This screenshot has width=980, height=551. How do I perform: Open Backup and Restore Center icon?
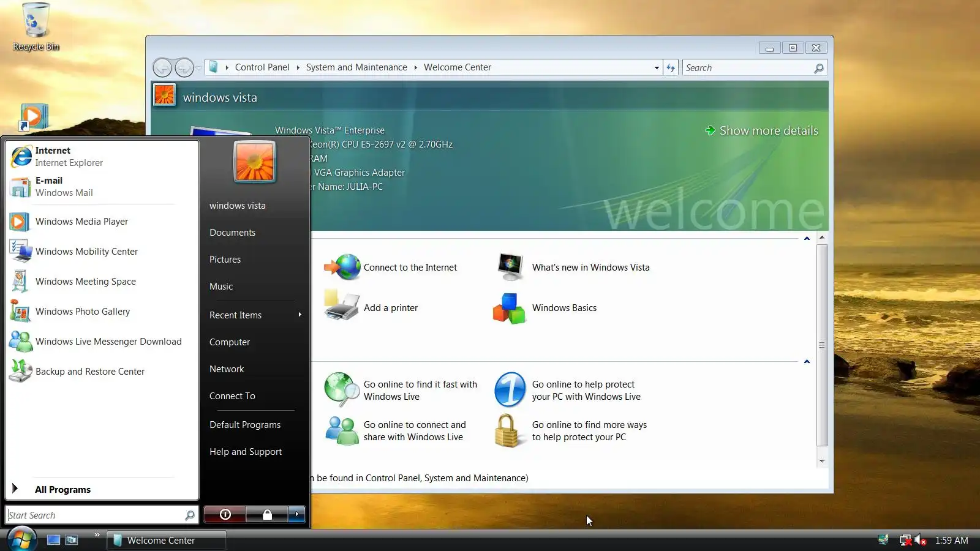pyautogui.click(x=21, y=371)
